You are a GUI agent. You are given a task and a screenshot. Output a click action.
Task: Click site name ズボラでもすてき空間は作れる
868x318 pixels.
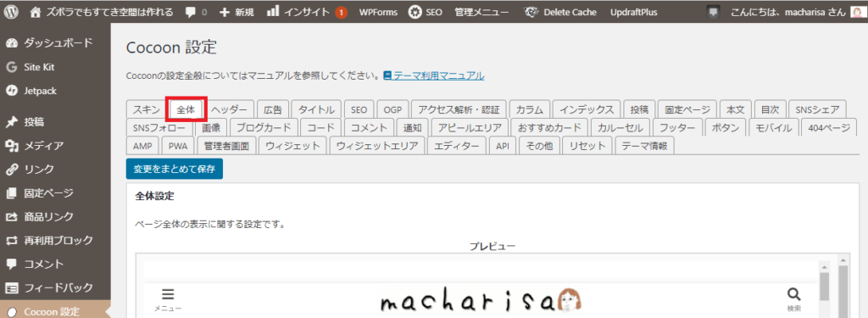point(109,12)
